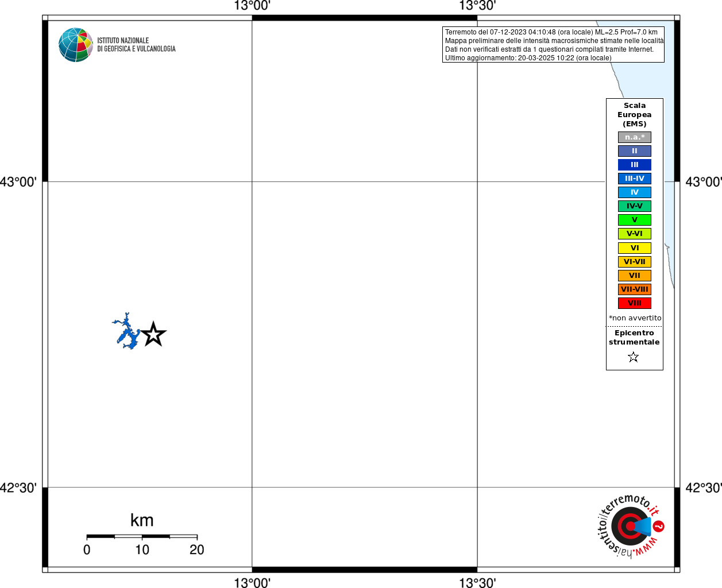The height and width of the screenshot is (588, 722).
Task: Click the epicenter star on the map
Action: [153, 335]
